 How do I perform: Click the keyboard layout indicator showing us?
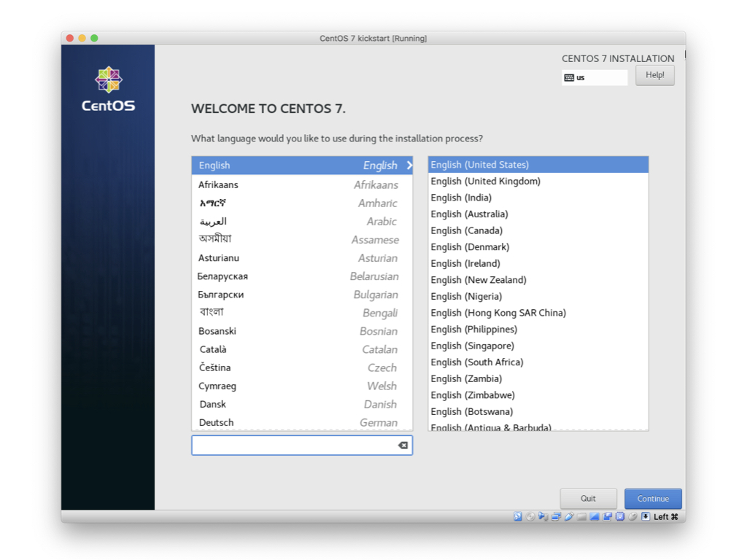[594, 78]
